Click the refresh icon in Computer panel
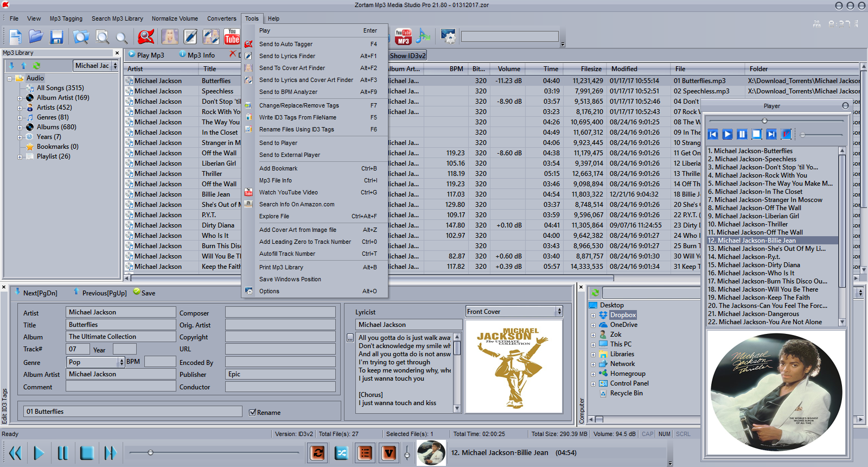868x467 pixels. [595, 293]
